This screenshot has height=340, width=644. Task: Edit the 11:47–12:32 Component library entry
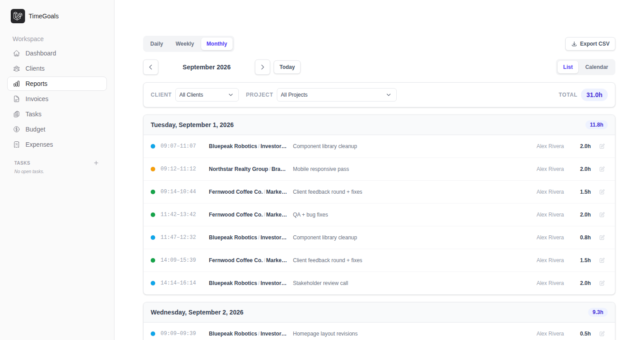pyautogui.click(x=602, y=238)
